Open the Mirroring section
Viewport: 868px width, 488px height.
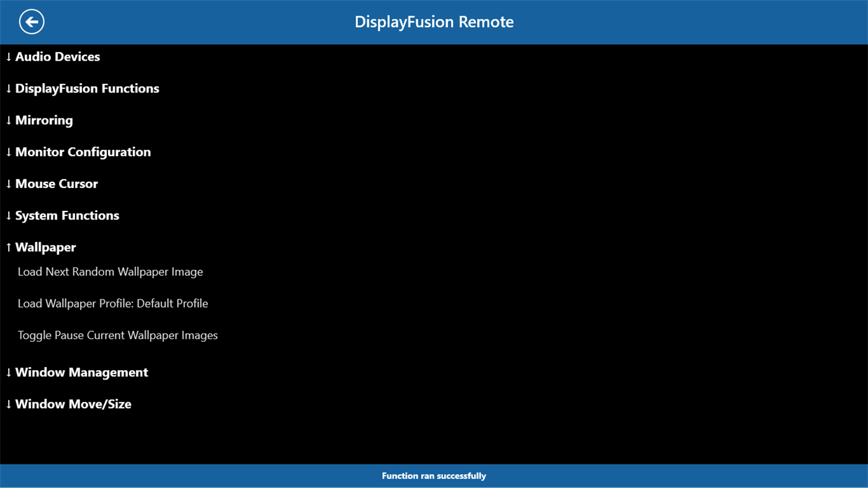44,120
